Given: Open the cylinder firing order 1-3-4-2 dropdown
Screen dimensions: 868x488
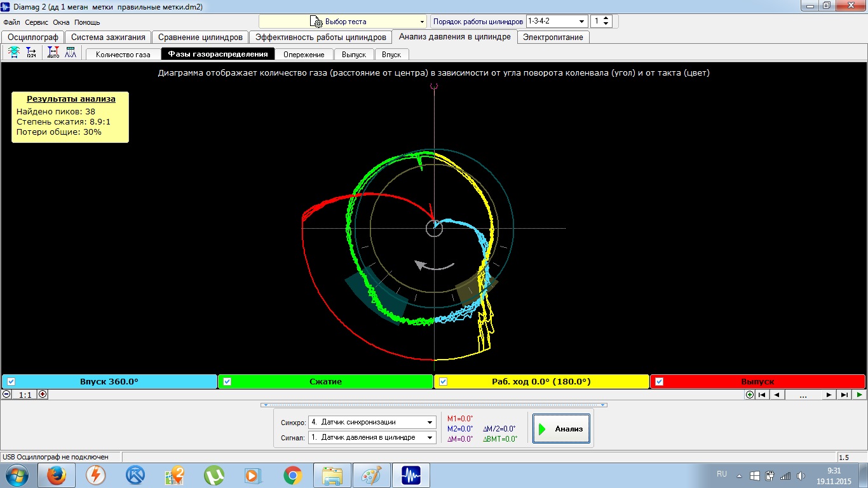Looking at the screenshot, I should [x=556, y=21].
